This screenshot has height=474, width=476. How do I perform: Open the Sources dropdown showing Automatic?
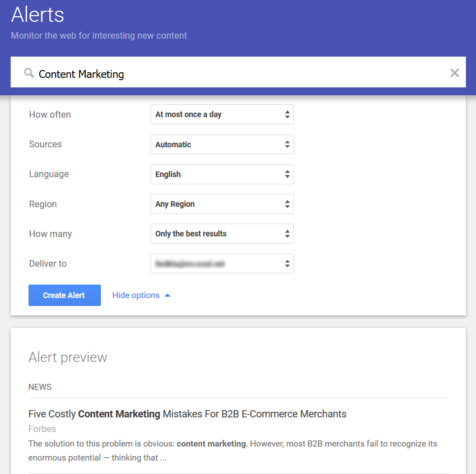pos(222,144)
